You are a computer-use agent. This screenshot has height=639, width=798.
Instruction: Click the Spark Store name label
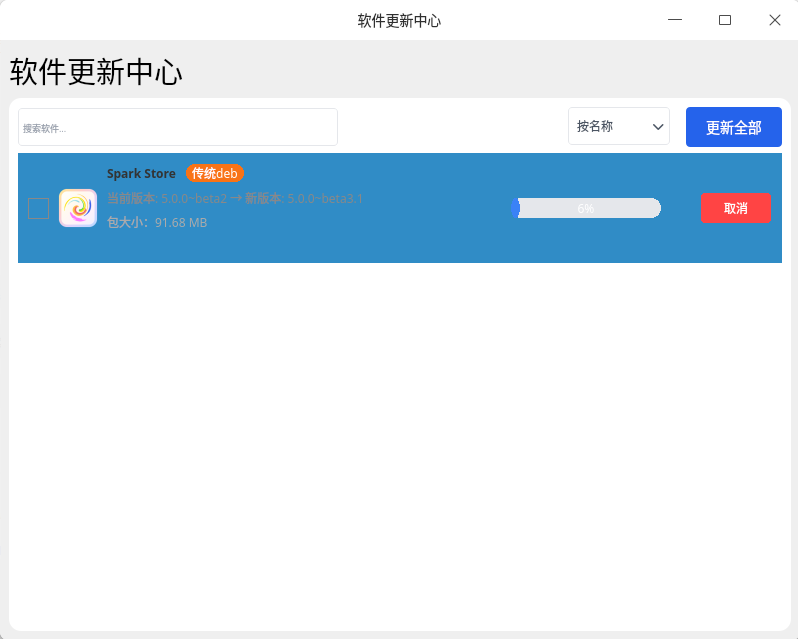click(x=141, y=173)
